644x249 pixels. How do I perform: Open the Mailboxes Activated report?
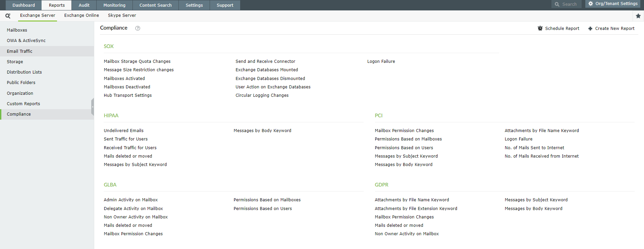pyautogui.click(x=124, y=79)
